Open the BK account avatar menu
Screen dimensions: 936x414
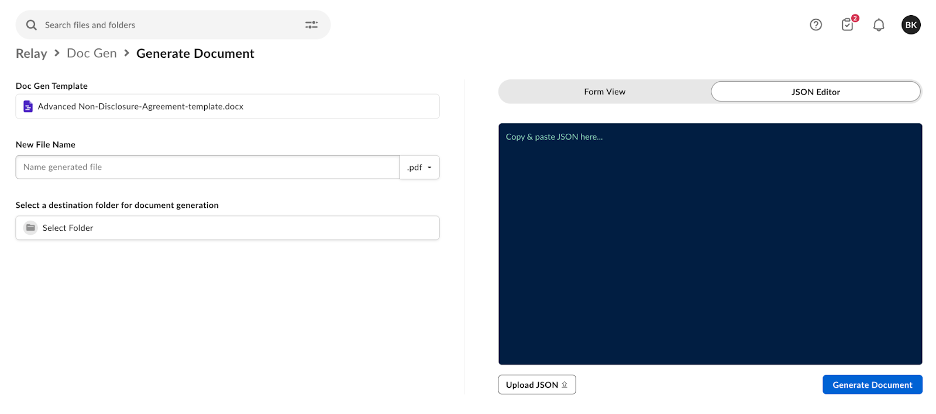coord(911,25)
